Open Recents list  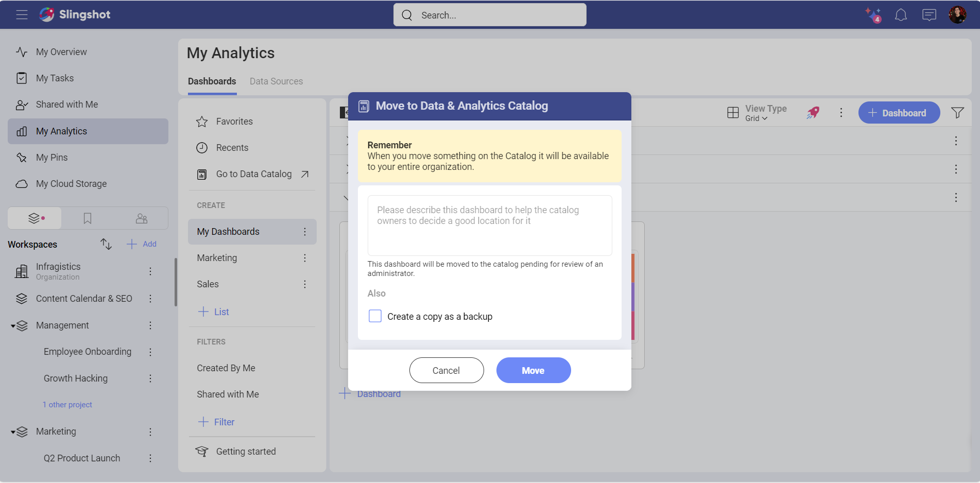(x=232, y=148)
